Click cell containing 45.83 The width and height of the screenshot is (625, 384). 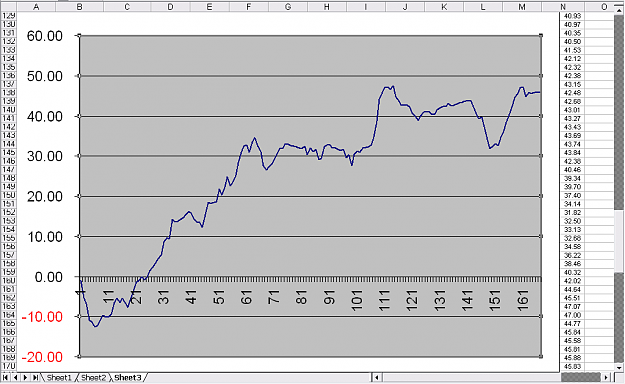[x=572, y=366]
